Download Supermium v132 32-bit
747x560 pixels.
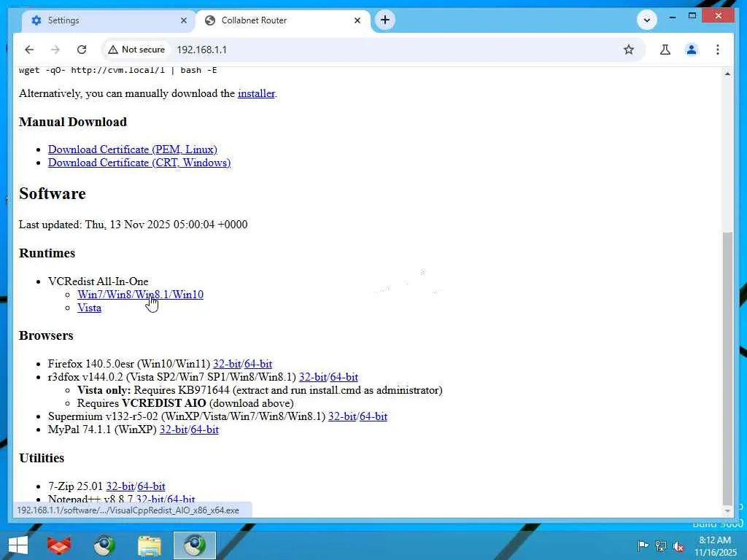coord(342,416)
